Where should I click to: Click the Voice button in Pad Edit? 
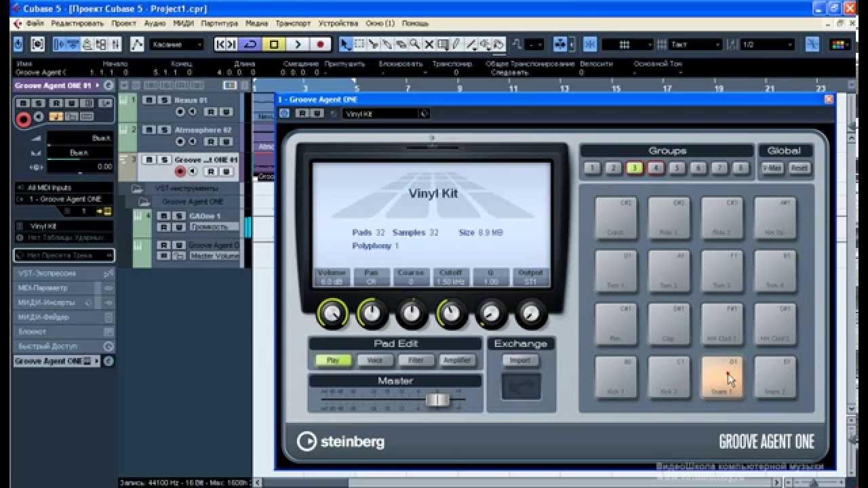pos(375,361)
